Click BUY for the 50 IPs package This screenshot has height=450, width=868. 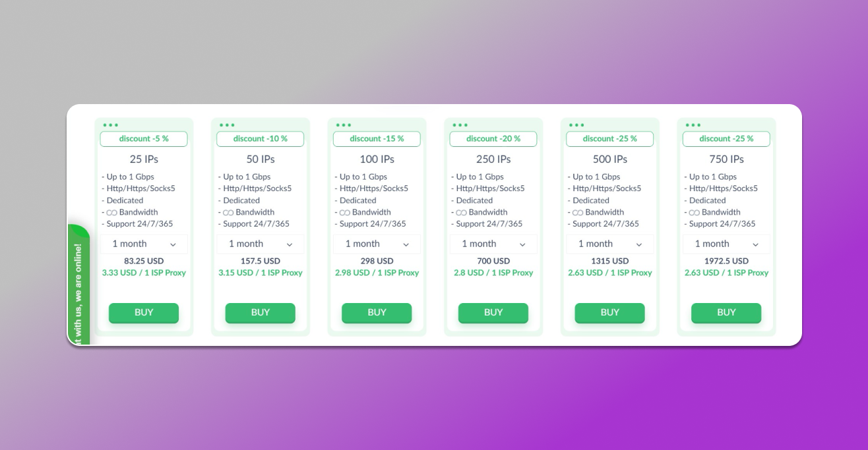[x=261, y=313]
